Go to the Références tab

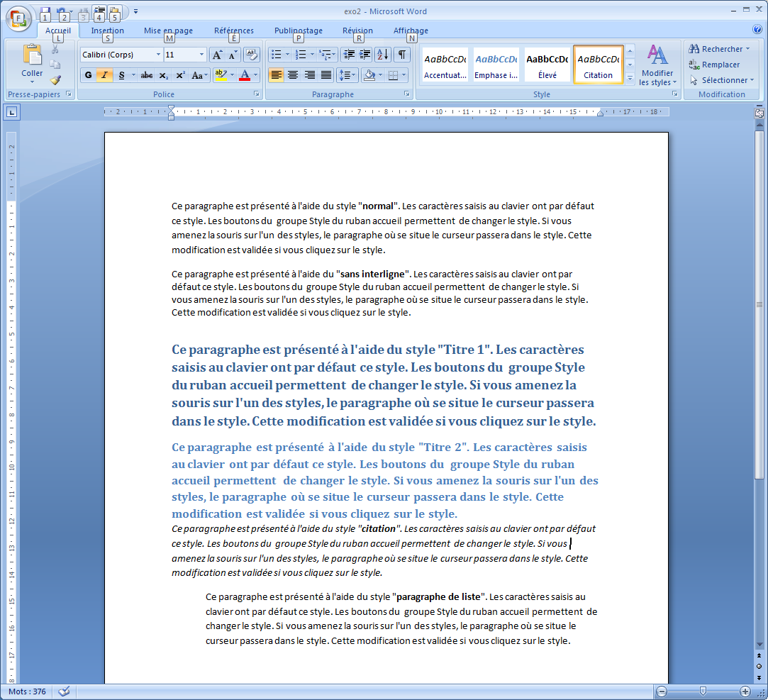(233, 30)
